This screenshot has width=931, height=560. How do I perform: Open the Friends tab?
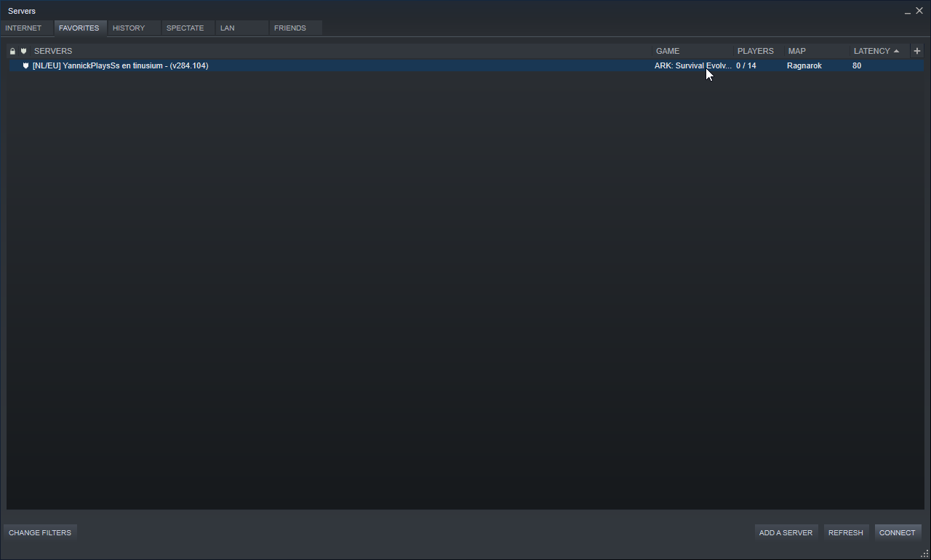coord(290,28)
